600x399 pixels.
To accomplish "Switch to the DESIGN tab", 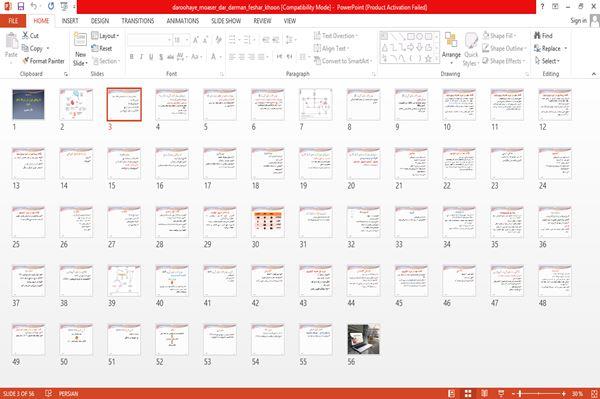I will pyautogui.click(x=100, y=21).
